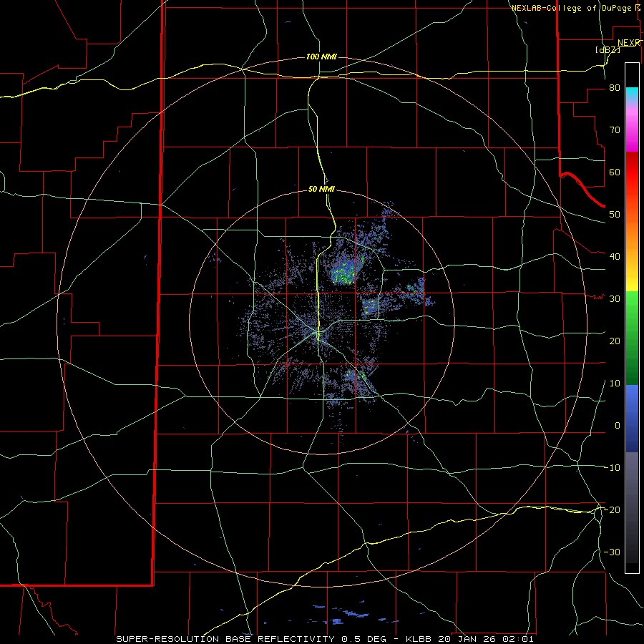Click the blue echo streaks above the bottom caption

(x=345, y=613)
